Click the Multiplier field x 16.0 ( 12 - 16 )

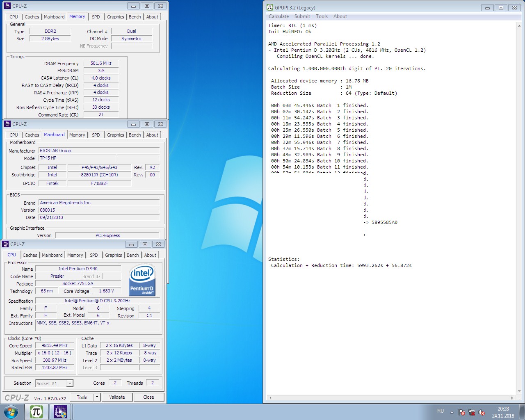point(55,353)
